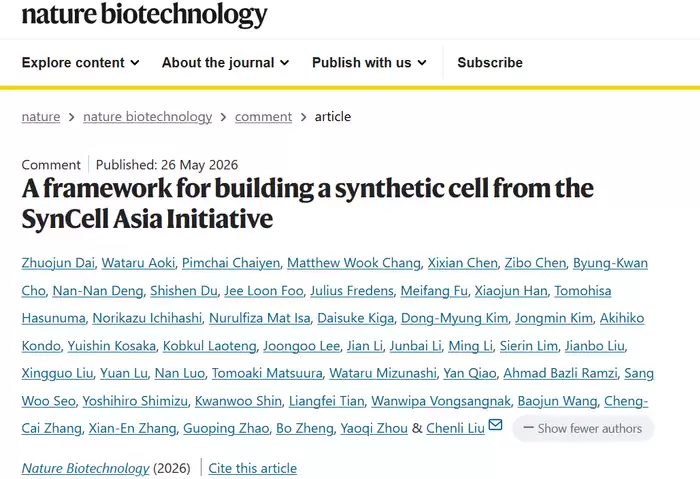Click author Matthew Wook Chang

[x=354, y=263]
